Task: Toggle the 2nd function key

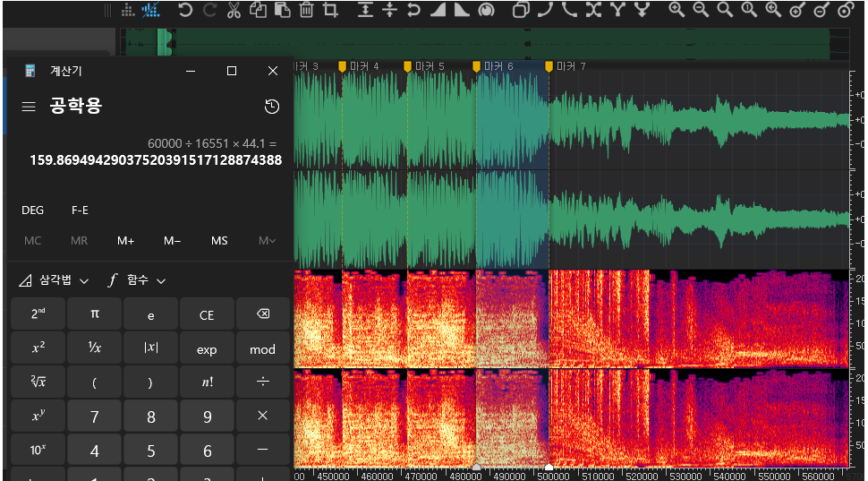Action: coord(38,314)
